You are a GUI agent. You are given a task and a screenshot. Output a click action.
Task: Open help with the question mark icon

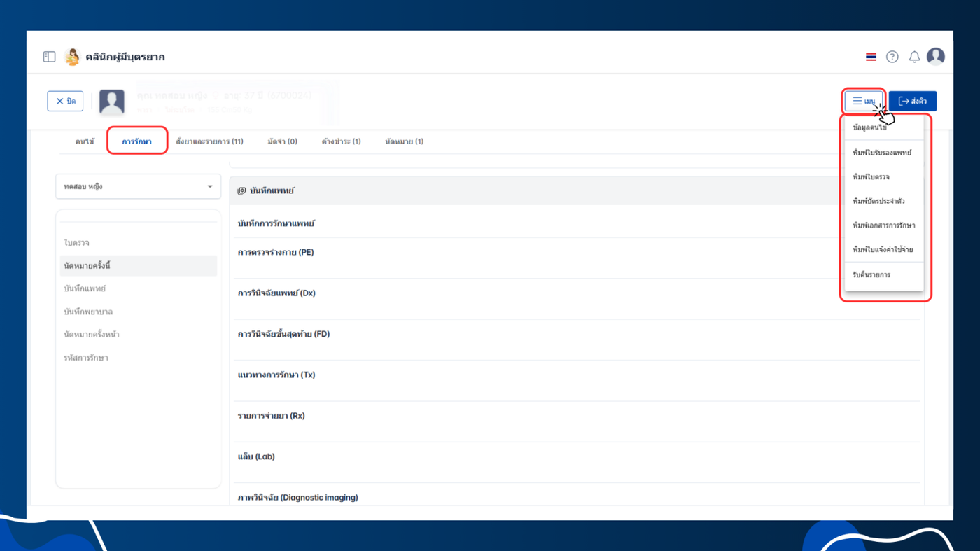(x=892, y=57)
